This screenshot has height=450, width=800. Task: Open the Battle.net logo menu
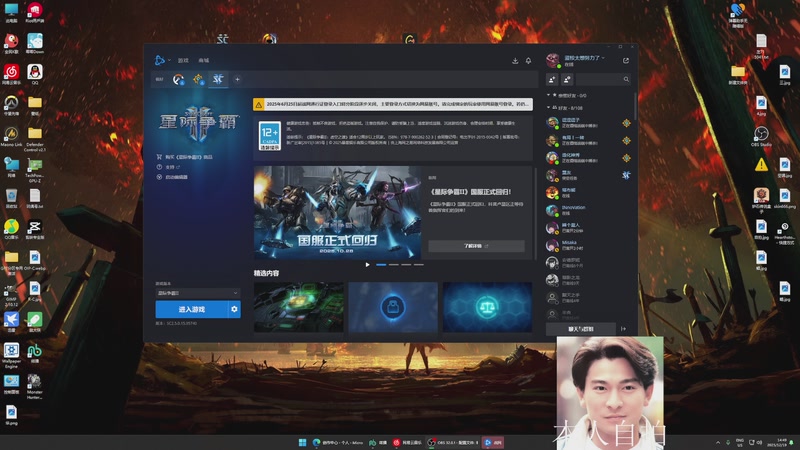pos(161,60)
